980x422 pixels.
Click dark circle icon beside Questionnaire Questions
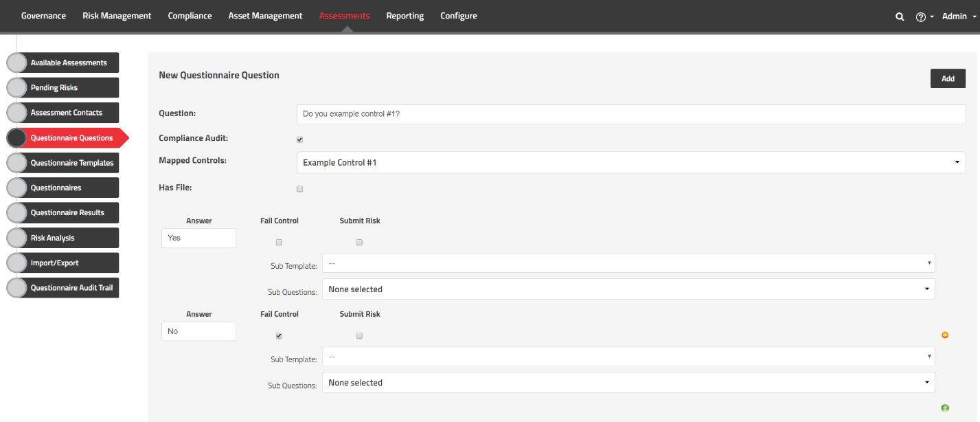(x=16, y=137)
